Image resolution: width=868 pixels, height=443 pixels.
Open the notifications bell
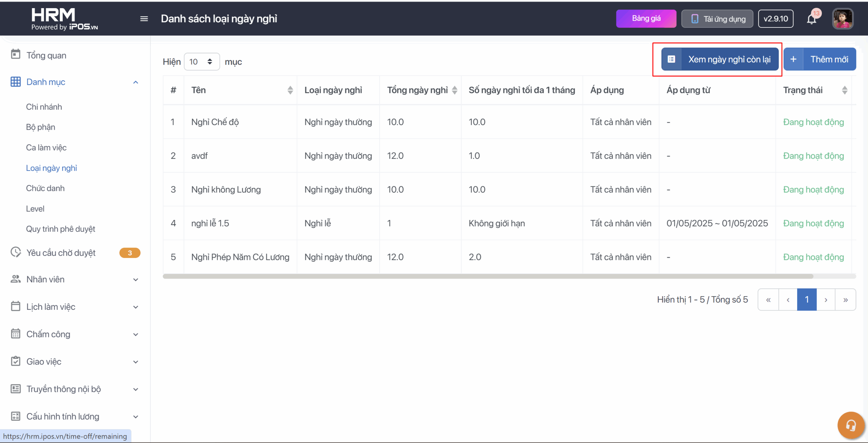811,19
